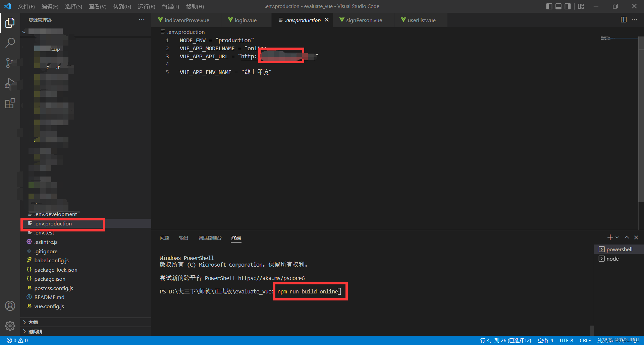This screenshot has height=345, width=644.
Task: Open the Search panel in the activity bar
Action: click(x=10, y=43)
